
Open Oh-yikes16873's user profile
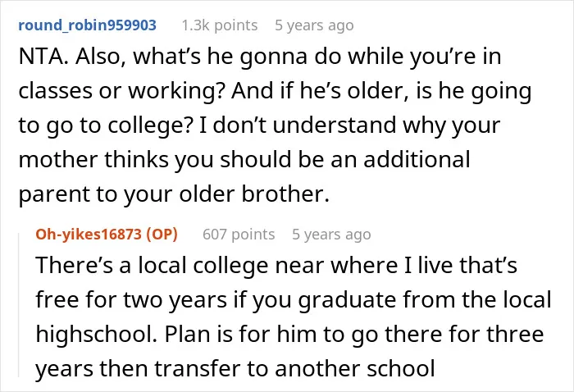tap(89, 234)
